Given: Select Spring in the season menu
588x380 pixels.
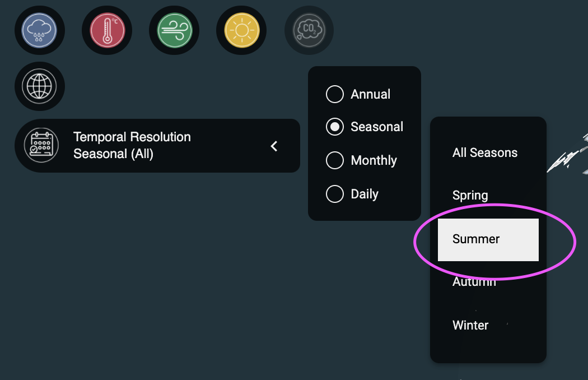Looking at the screenshot, I should point(470,195).
